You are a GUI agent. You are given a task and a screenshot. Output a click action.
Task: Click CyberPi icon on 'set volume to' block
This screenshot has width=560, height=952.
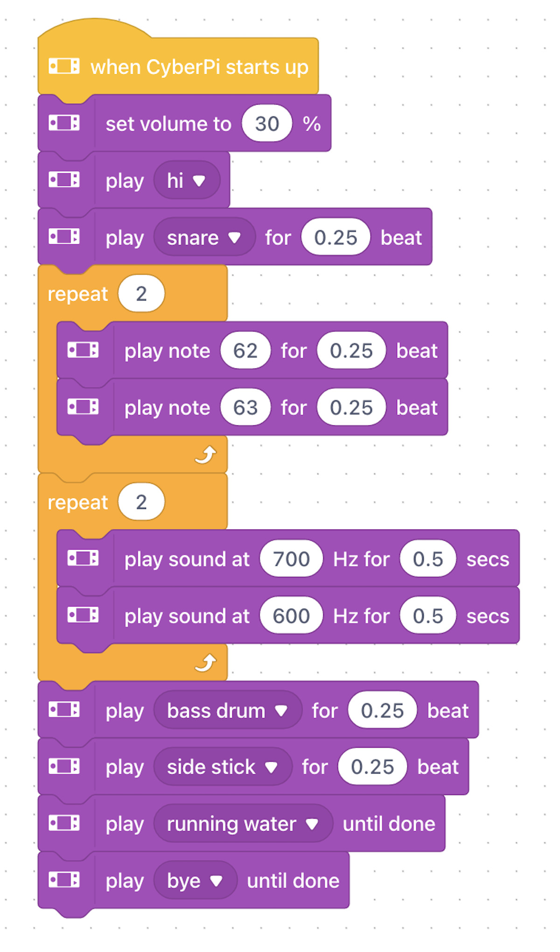(x=64, y=123)
